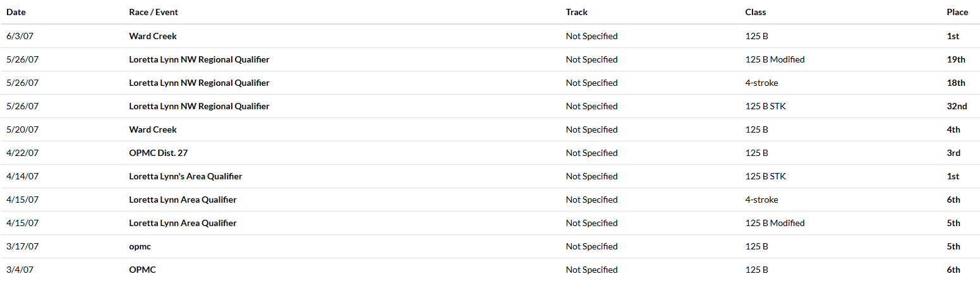980x293 pixels.
Task: Click the Race / Event column header
Action: (154, 12)
